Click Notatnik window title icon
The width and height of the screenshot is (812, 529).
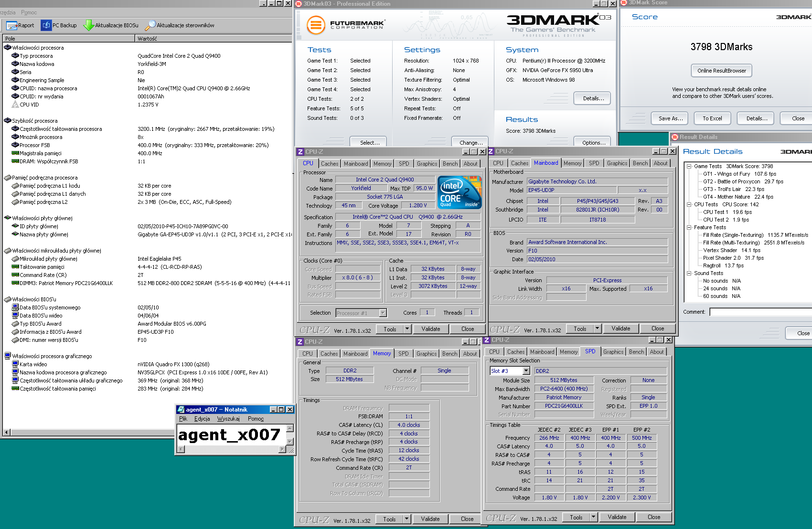point(181,410)
